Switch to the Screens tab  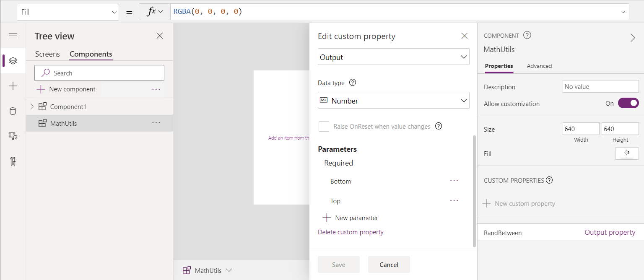[47, 54]
